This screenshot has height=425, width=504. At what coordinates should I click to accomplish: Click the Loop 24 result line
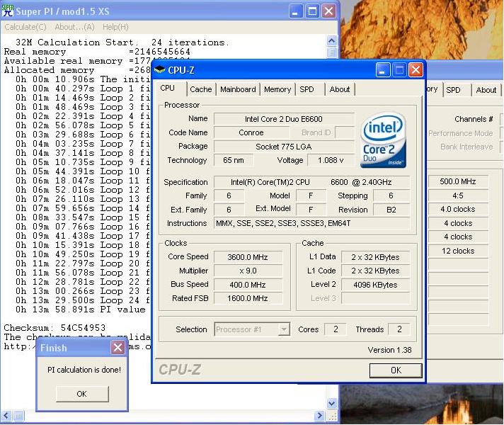coord(83,300)
